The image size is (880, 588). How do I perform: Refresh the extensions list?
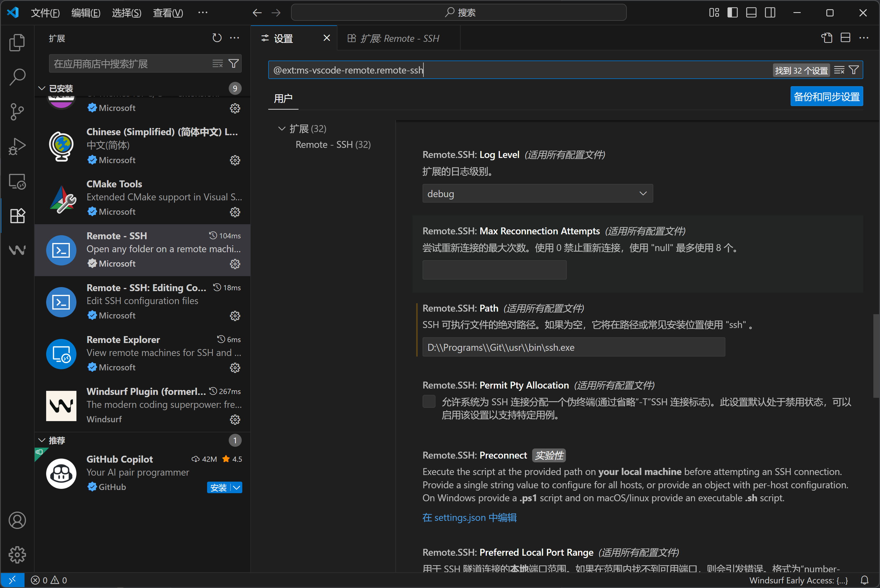point(217,38)
